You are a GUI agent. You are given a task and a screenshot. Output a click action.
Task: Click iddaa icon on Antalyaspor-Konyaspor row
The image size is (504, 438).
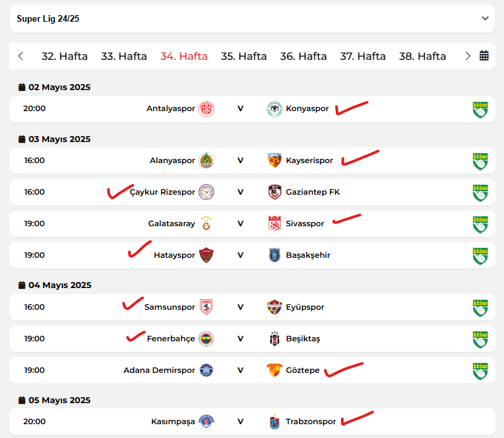point(480,110)
